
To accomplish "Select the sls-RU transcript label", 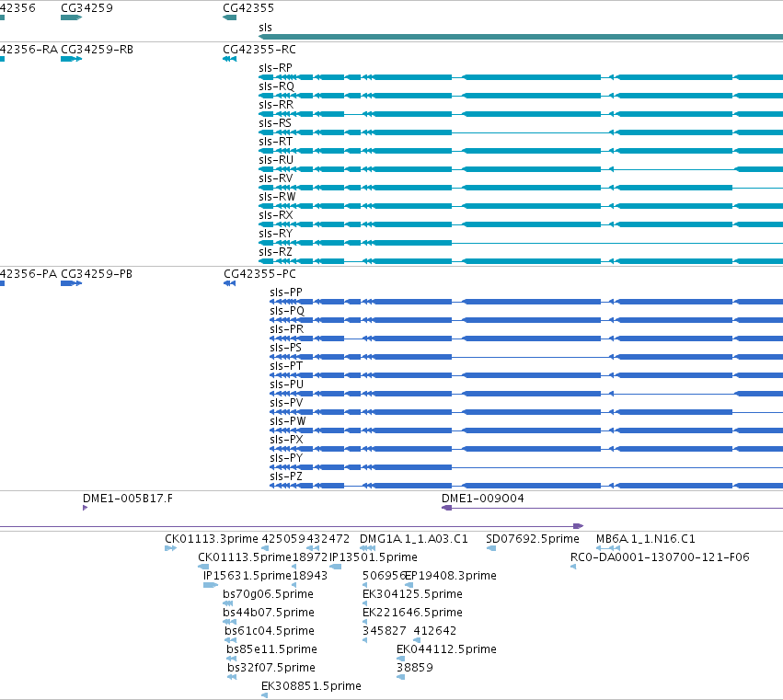I will (276, 160).
